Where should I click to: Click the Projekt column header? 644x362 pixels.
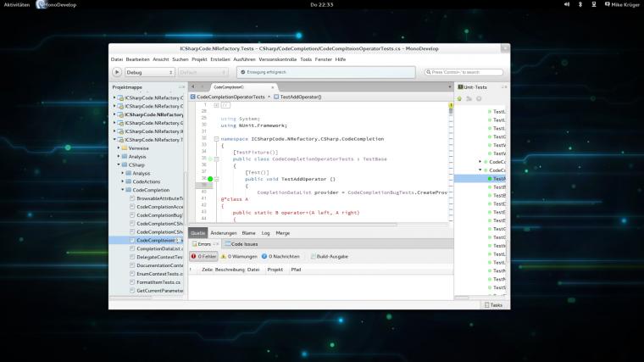pyautogui.click(x=275, y=270)
